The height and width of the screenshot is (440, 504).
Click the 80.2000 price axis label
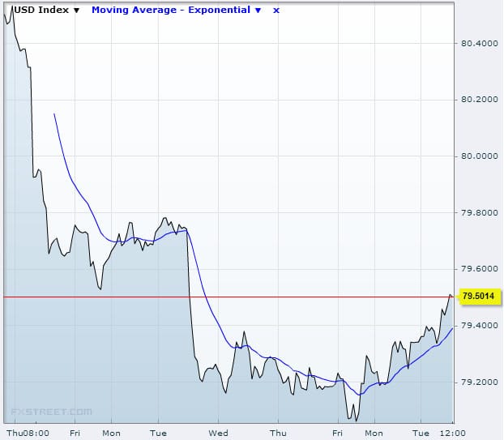click(479, 100)
